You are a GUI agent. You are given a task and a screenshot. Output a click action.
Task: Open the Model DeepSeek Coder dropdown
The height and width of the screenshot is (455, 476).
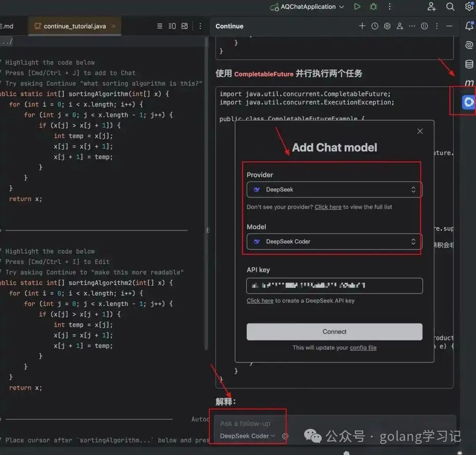(x=334, y=242)
